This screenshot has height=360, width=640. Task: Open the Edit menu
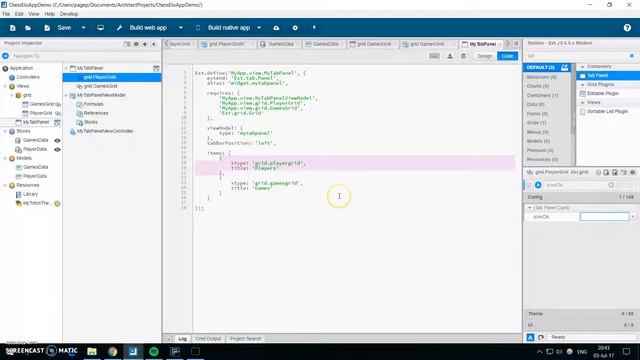pyautogui.click(x=19, y=14)
